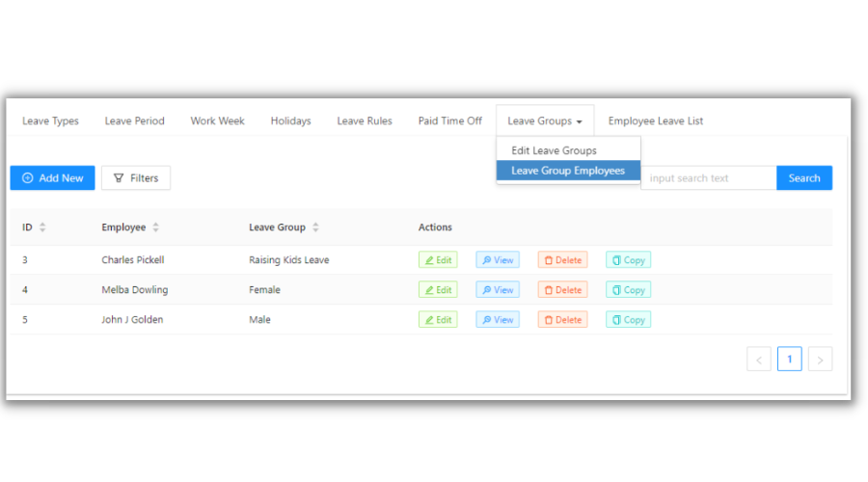Select Leave Group Employees menu option
Screen dimensions: 868x482
coord(568,171)
